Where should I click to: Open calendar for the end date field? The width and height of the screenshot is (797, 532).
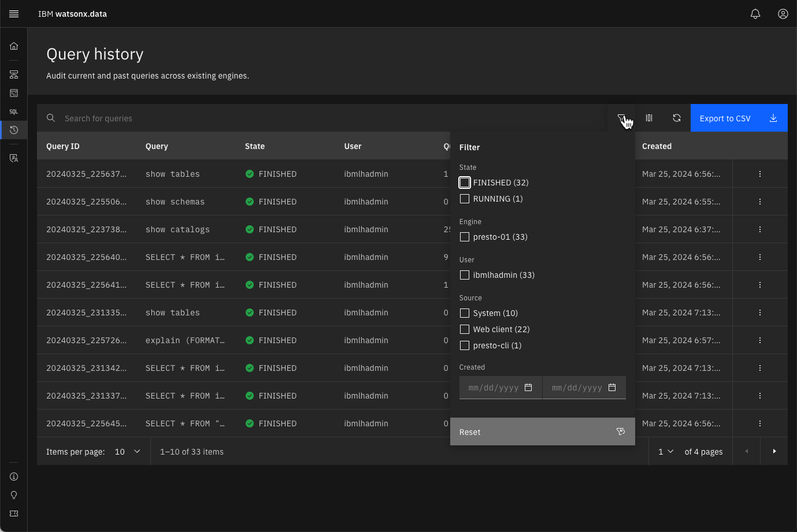pyautogui.click(x=612, y=388)
